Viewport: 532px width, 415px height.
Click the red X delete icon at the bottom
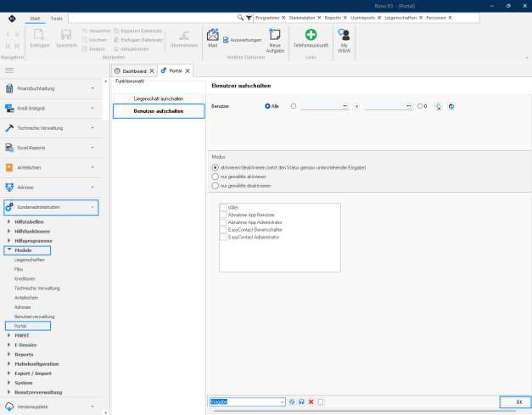(311, 401)
